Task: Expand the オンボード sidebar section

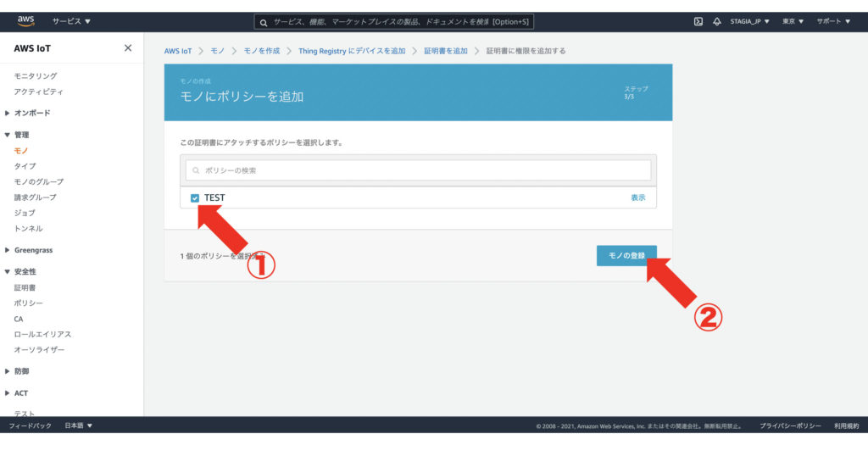Action: [x=32, y=113]
